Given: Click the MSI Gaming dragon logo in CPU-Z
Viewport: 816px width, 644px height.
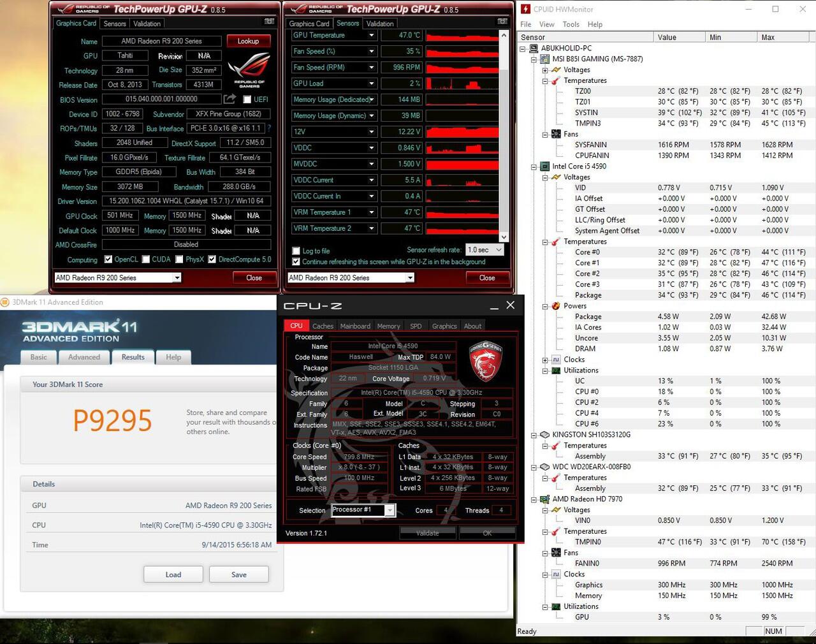Looking at the screenshot, I should 486,361.
